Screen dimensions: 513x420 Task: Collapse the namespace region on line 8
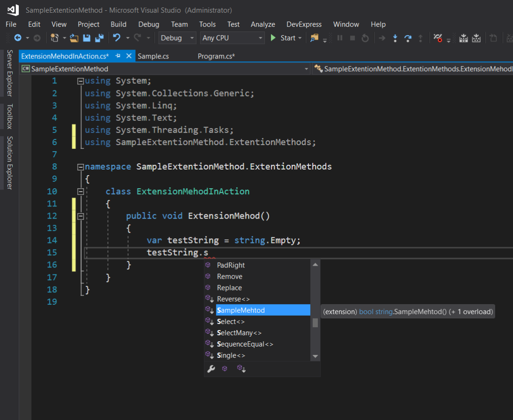pos(81,166)
